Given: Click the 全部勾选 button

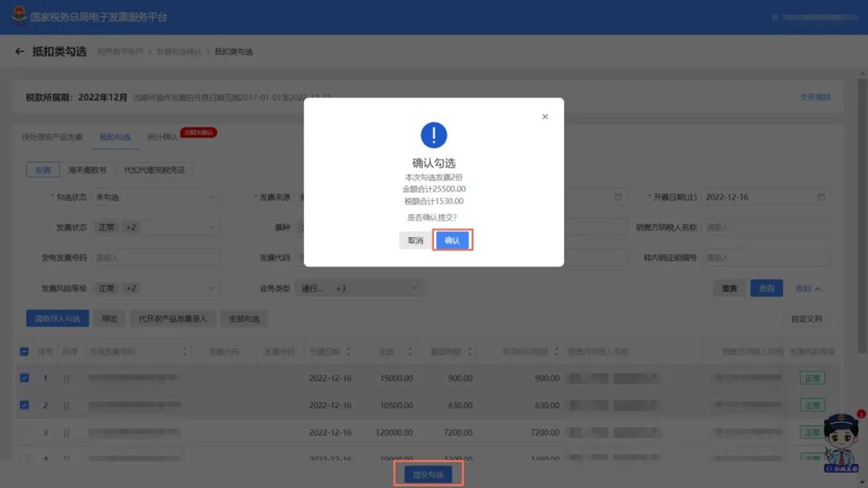Looking at the screenshot, I should pyautogui.click(x=244, y=318).
